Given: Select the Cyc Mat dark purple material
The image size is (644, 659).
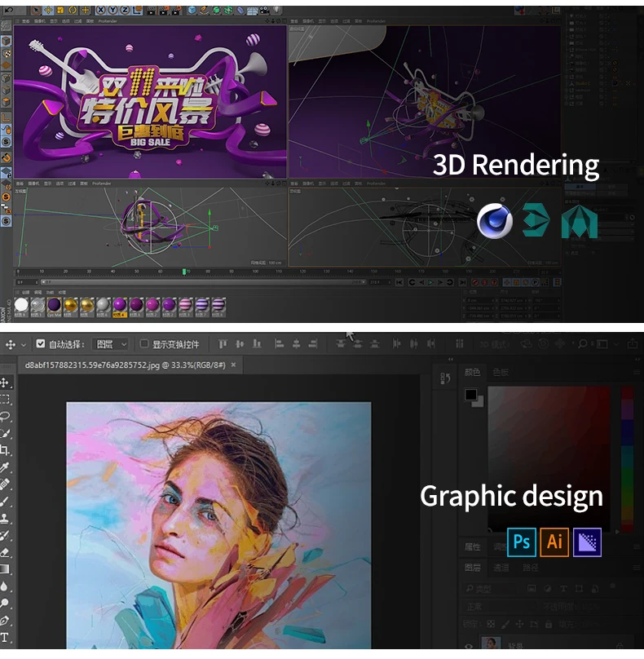Looking at the screenshot, I should point(54,306).
